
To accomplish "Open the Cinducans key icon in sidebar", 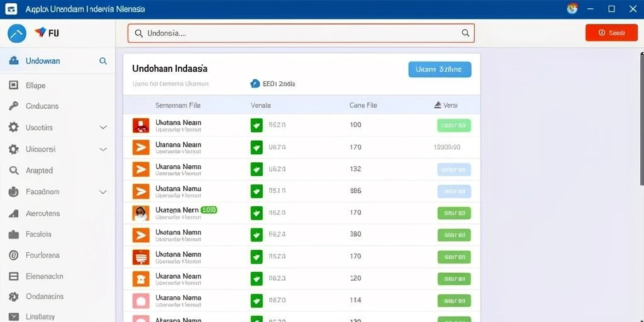I will click(14, 106).
